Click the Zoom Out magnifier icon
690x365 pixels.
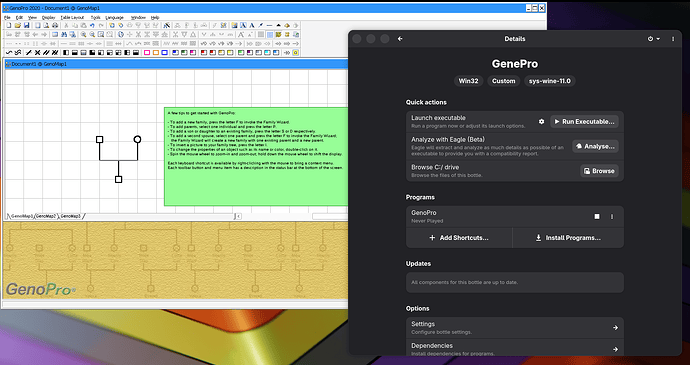(92, 34)
